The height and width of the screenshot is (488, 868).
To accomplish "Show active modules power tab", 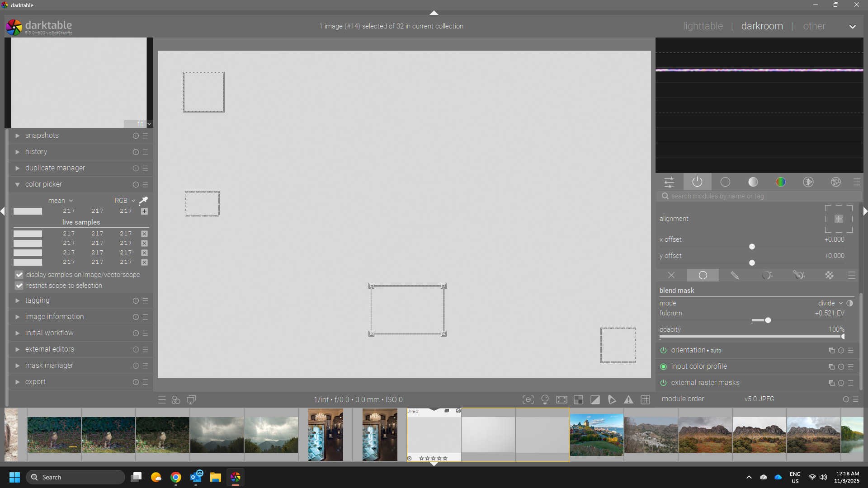I will tap(697, 182).
